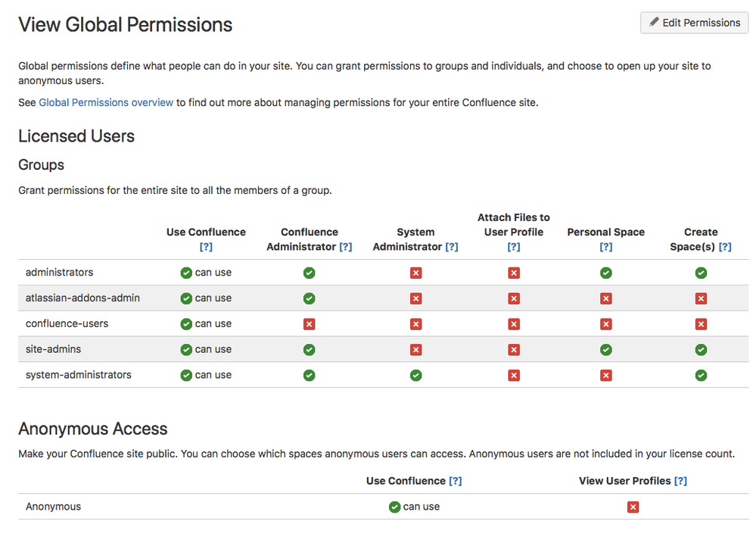756x543 pixels.
Task: Open Anonymous Use Confluence help [?] link
Action: click(x=455, y=481)
